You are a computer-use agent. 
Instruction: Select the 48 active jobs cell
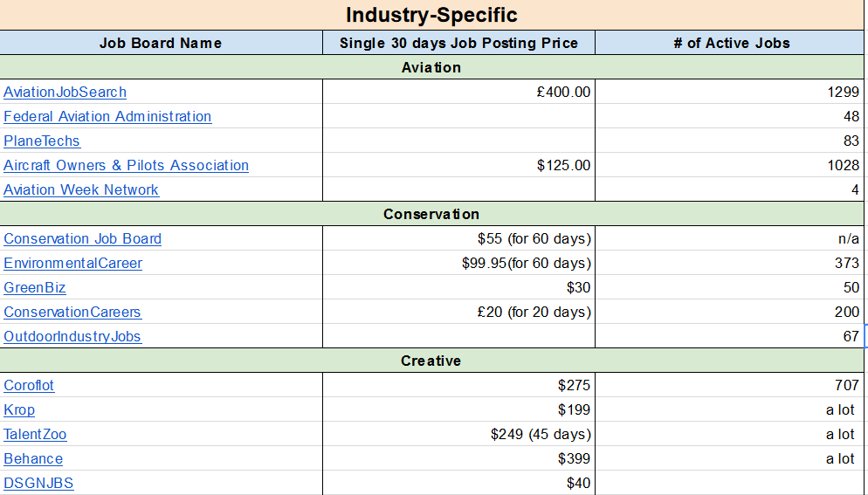tap(730, 116)
